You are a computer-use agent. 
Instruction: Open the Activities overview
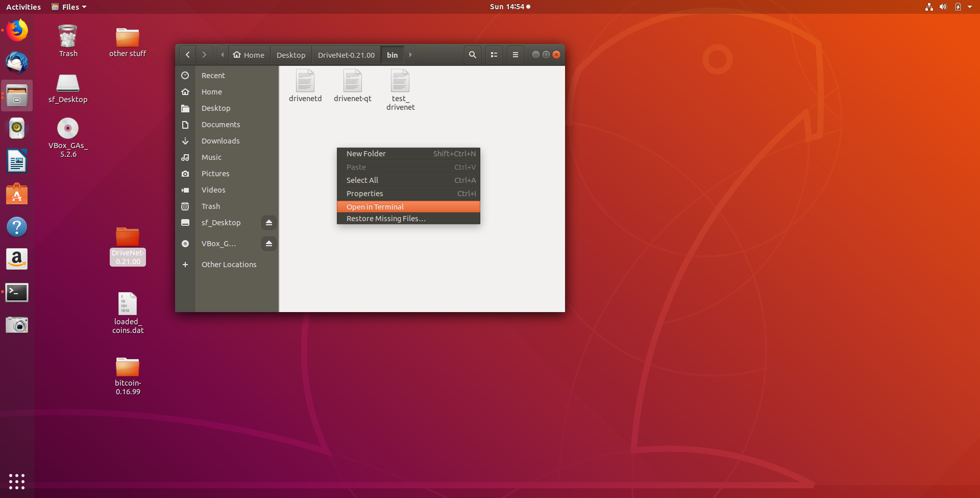23,7
